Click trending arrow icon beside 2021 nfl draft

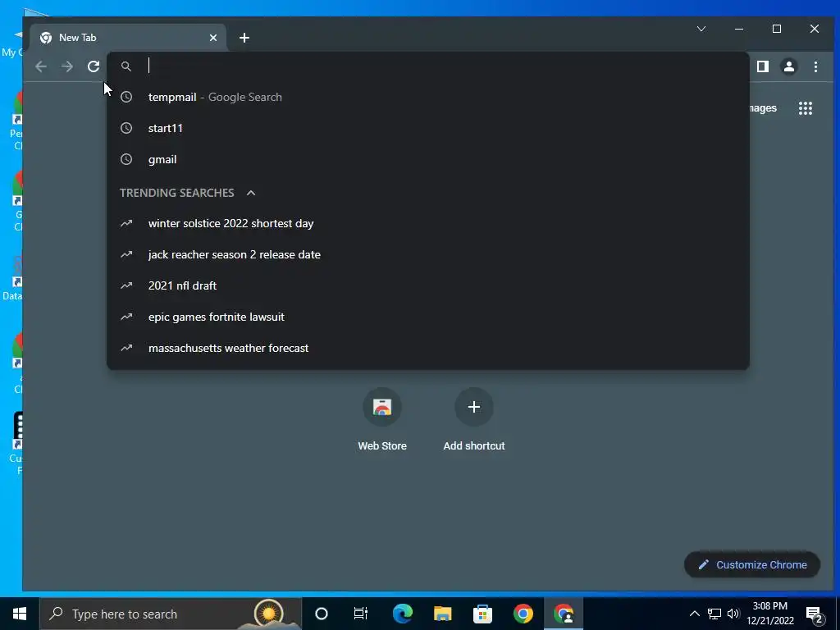126,285
